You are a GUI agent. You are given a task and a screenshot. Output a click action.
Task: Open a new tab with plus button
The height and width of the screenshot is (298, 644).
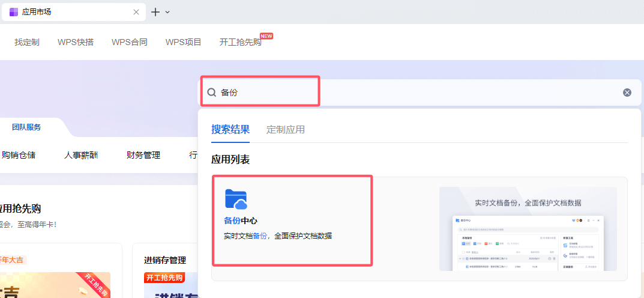(x=155, y=12)
